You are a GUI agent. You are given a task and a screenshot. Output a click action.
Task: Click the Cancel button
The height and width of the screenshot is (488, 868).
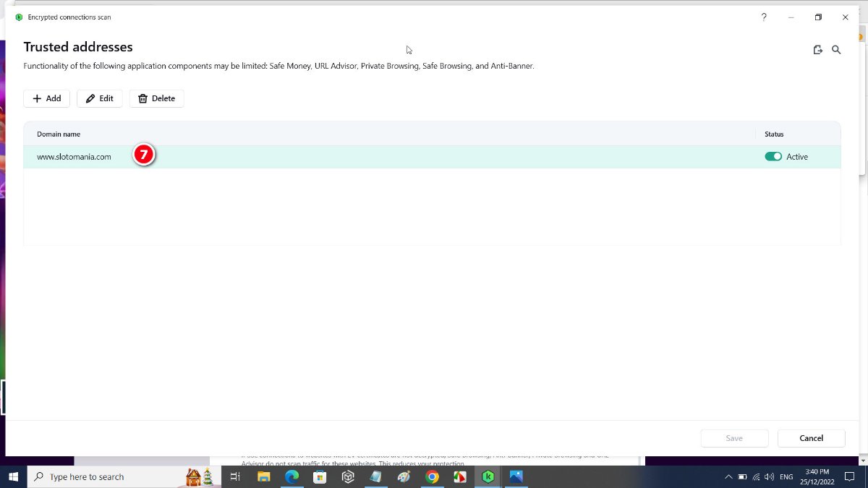click(x=812, y=438)
